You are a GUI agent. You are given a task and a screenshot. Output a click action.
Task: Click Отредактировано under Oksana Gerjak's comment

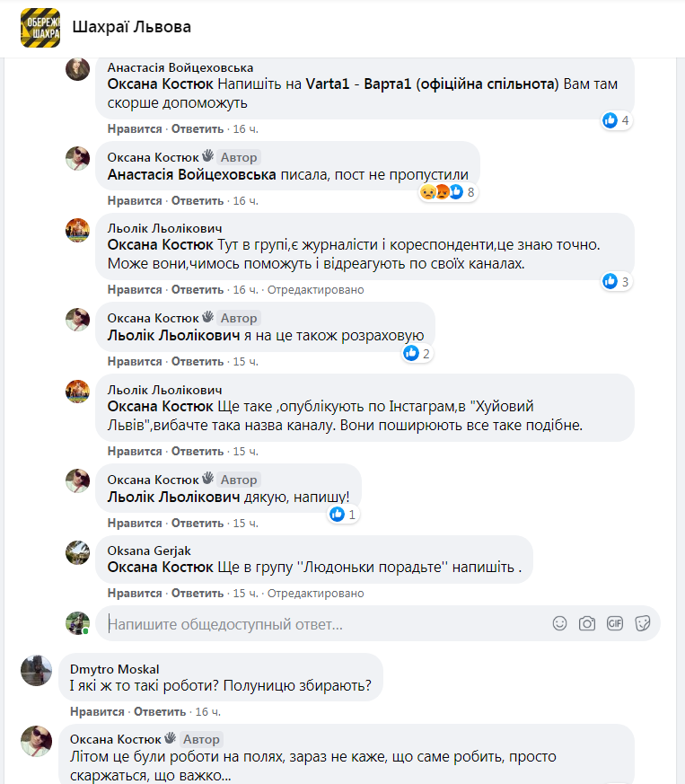click(x=316, y=594)
